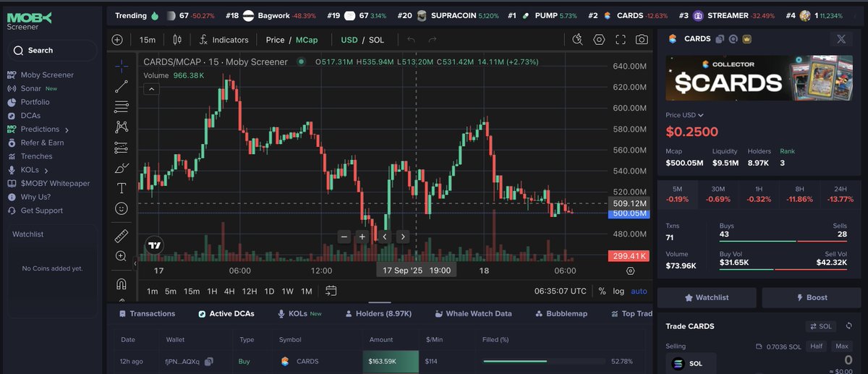Toggle the magnet snapping mode
The image size is (868, 374).
pyautogui.click(x=122, y=284)
